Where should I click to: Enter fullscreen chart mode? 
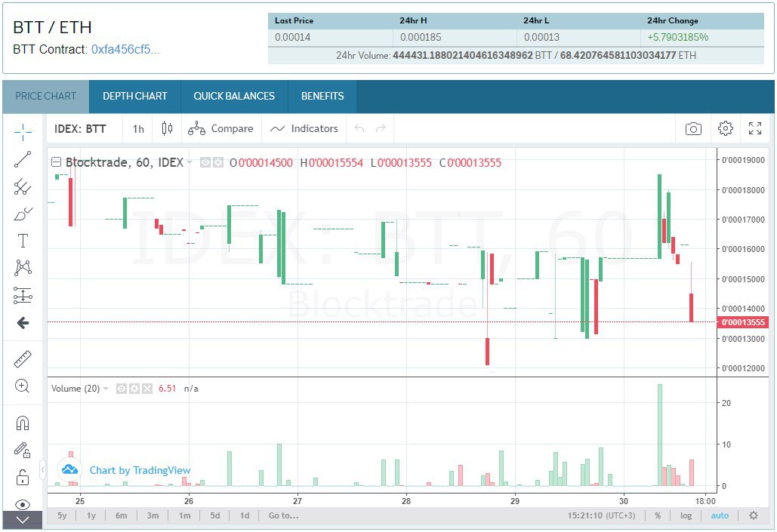click(755, 128)
